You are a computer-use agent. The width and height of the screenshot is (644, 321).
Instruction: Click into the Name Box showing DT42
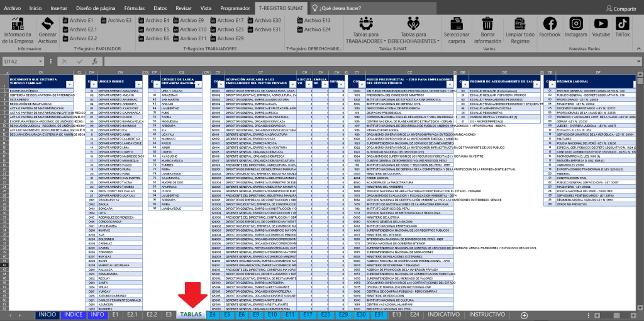click(x=21, y=62)
